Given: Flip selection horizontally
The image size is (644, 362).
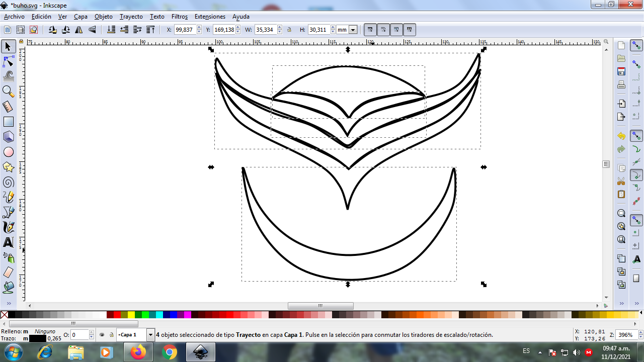Looking at the screenshot, I should 78,30.
